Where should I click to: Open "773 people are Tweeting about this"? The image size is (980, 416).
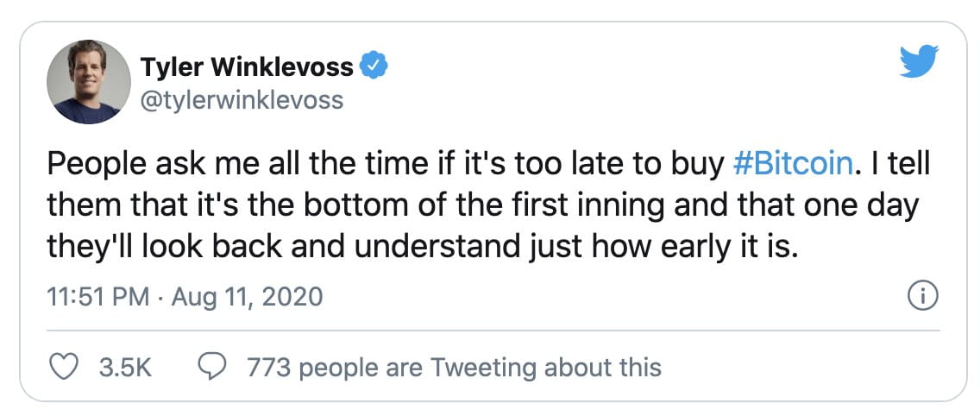click(454, 368)
